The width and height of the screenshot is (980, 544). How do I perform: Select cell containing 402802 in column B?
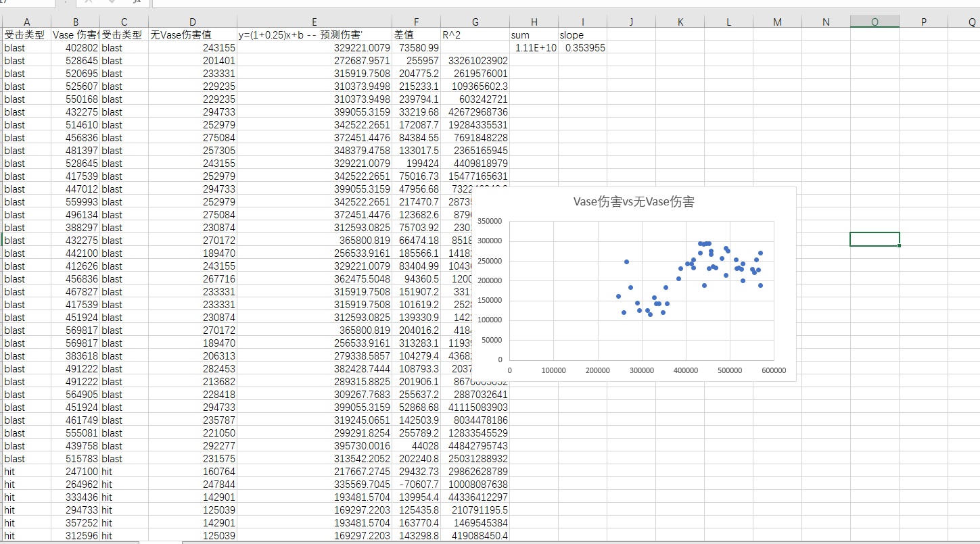point(75,48)
